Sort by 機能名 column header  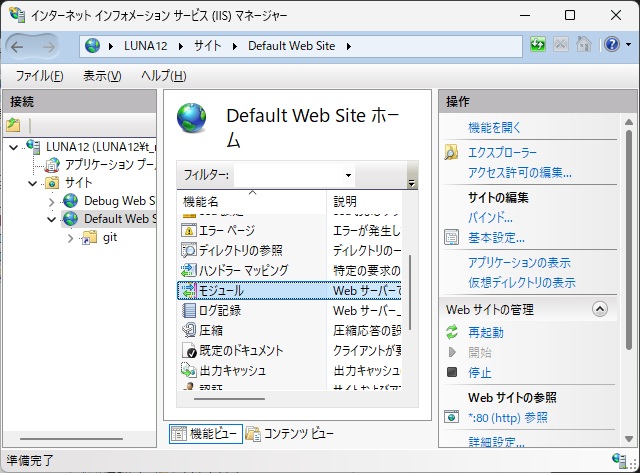[x=252, y=201]
